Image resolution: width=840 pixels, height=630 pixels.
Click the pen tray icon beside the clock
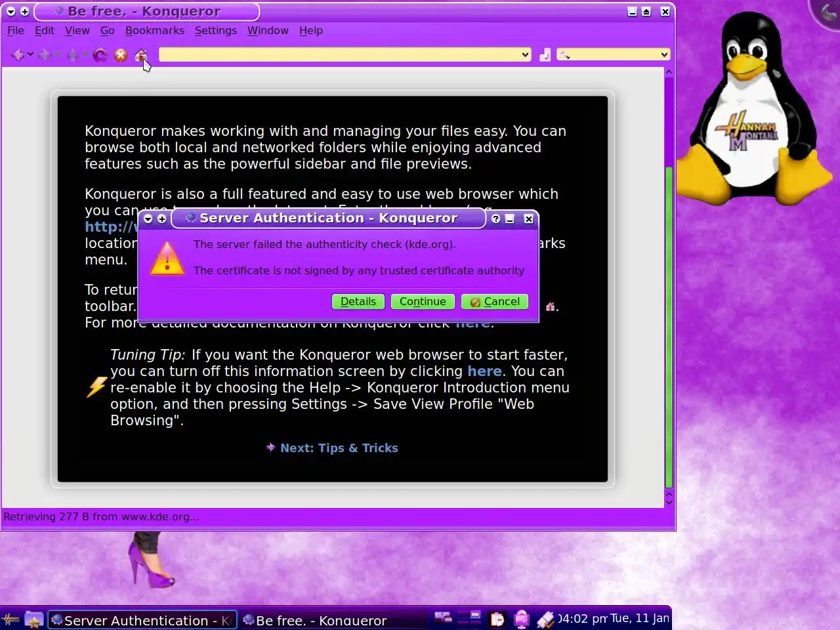tap(545, 619)
